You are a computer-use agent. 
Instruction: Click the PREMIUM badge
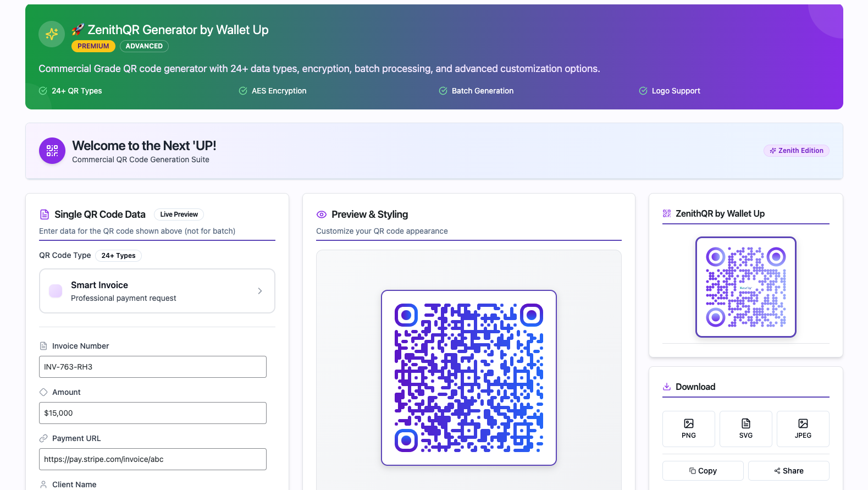93,46
